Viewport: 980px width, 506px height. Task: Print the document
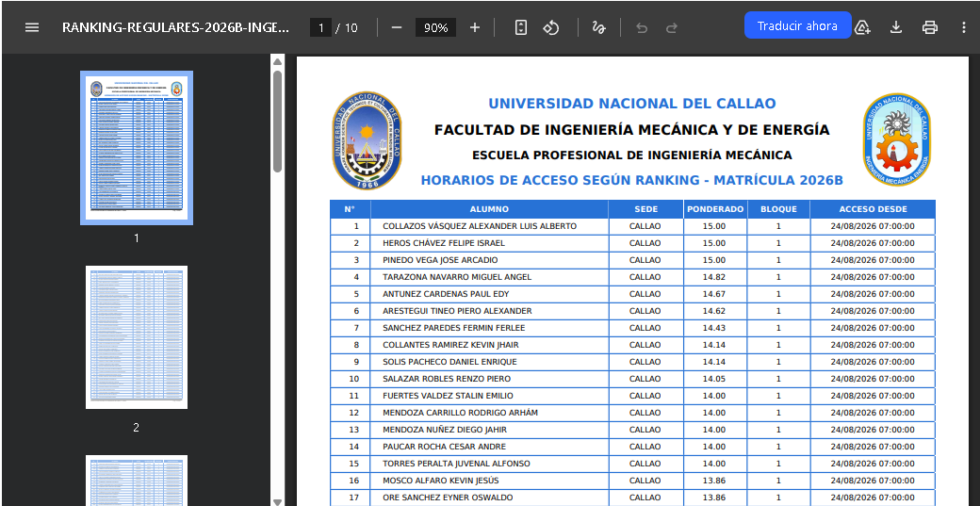click(x=929, y=27)
